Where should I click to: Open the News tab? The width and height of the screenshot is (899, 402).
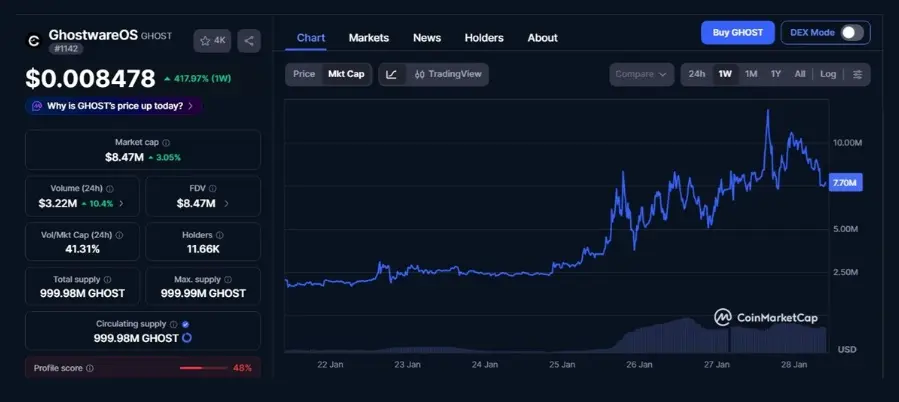tap(427, 38)
